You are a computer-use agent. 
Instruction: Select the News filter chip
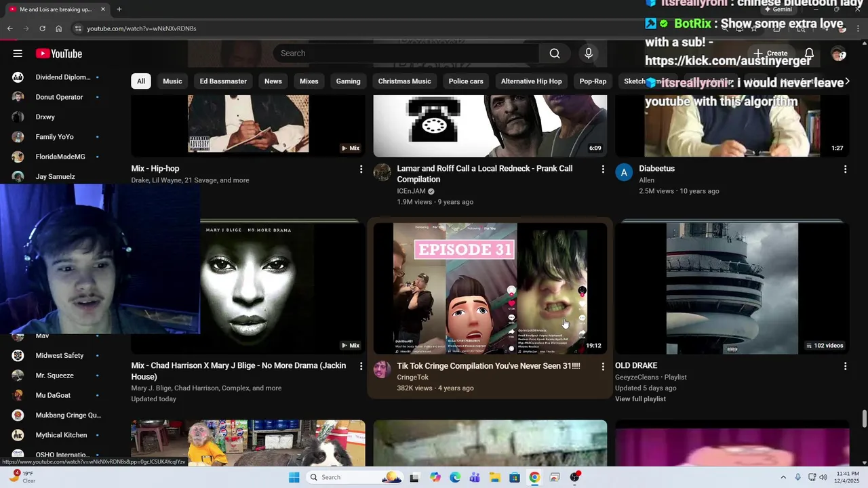(273, 81)
